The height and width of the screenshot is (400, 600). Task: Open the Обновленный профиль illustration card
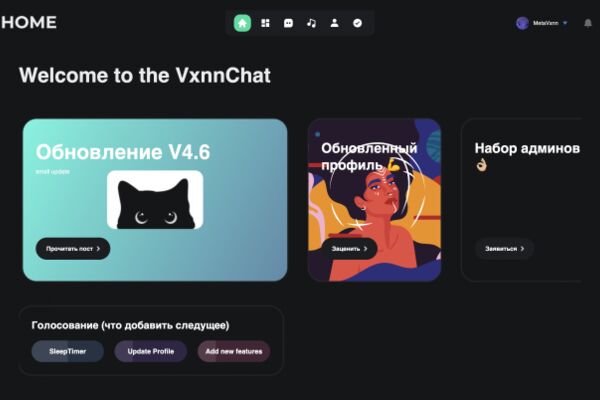click(x=375, y=200)
